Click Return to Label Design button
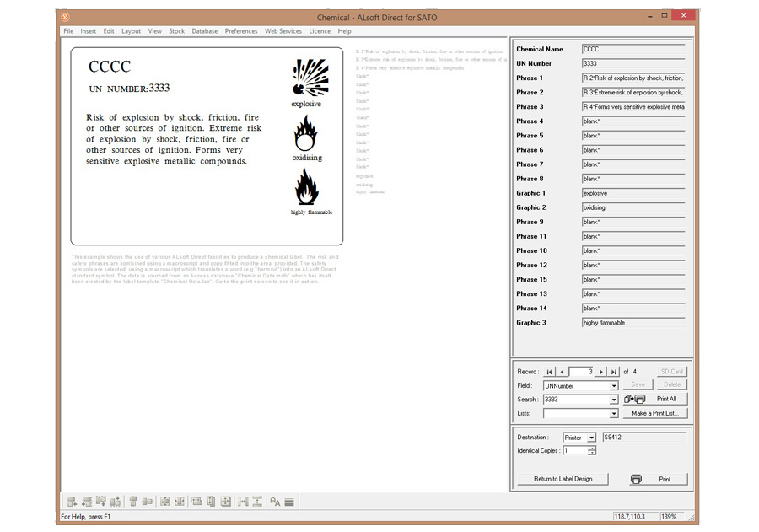This screenshot has width=759, height=532. (563, 479)
